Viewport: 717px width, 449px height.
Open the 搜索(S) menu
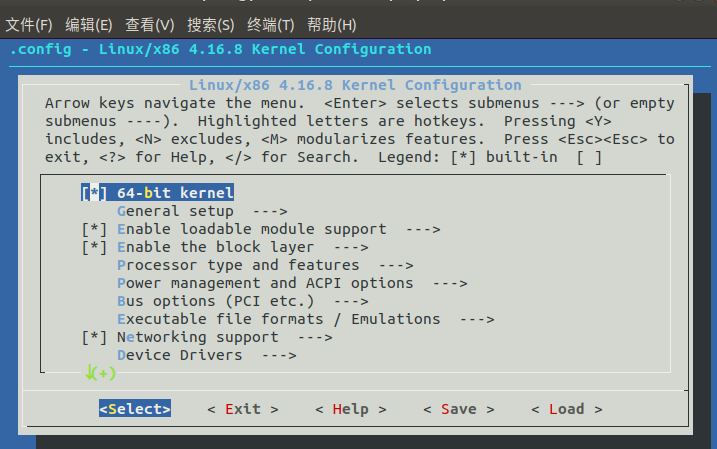211,25
